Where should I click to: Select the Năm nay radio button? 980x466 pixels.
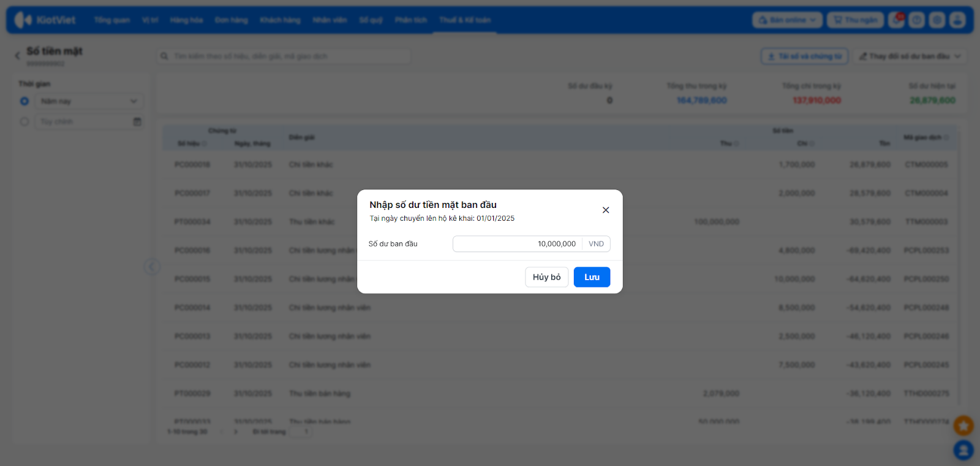click(24, 101)
